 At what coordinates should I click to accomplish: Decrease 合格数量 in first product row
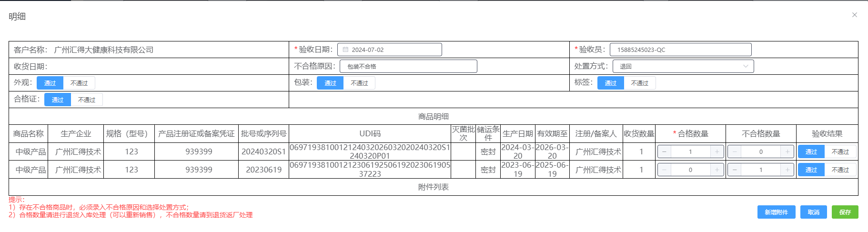pos(664,151)
